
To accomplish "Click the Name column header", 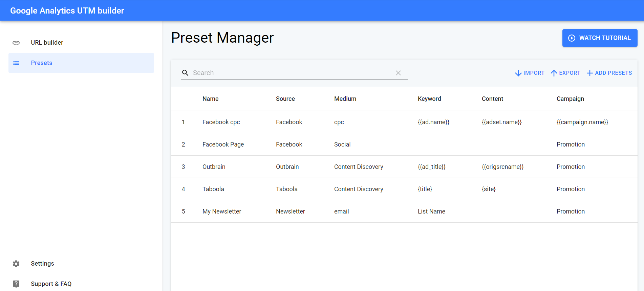I will pyautogui.click(x=210, y=99).
